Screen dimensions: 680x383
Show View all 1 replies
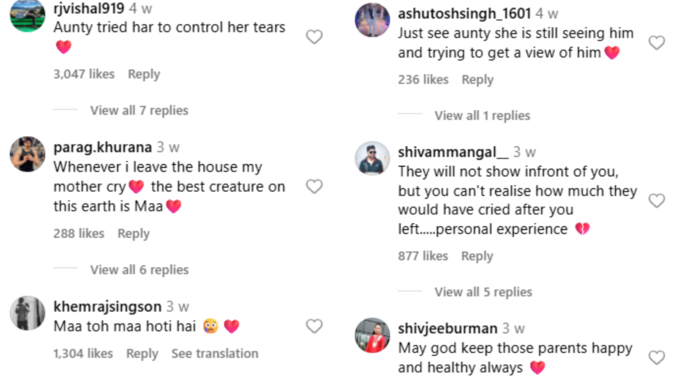482,116
